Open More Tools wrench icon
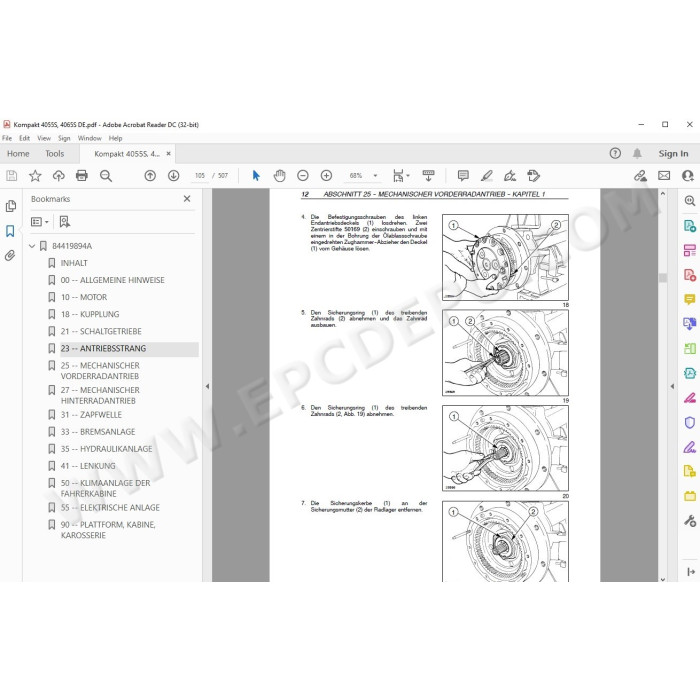 [x=689, y=521]
